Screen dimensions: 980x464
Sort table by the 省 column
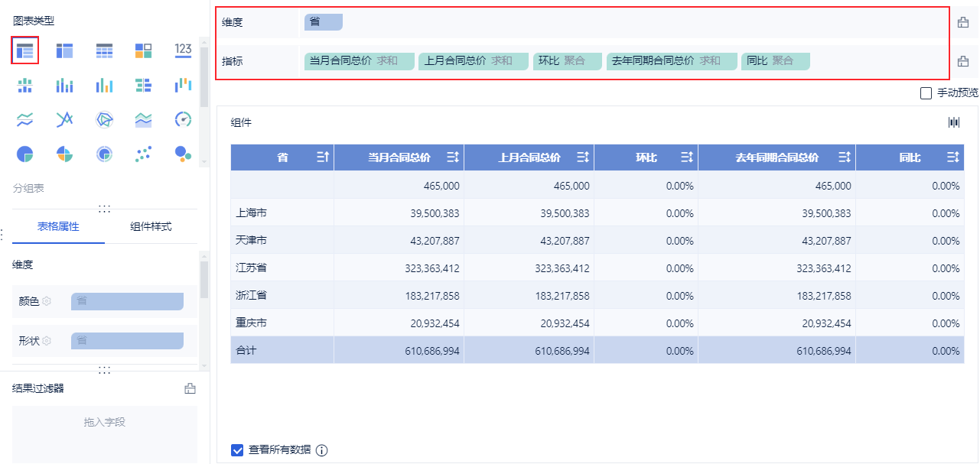coord(322,157)
